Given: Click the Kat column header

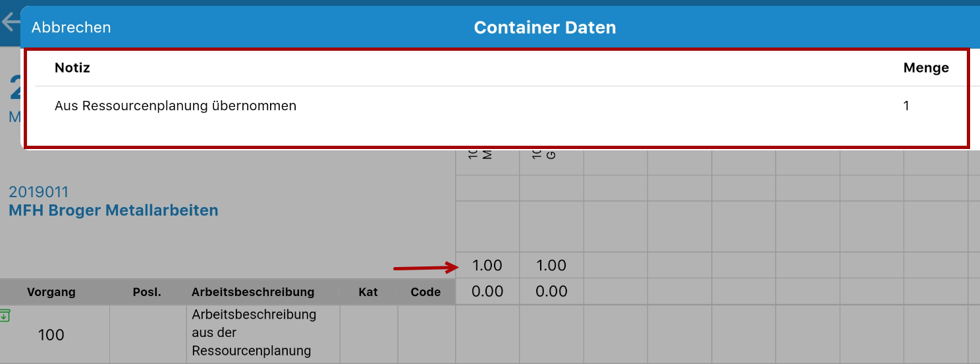Looking at the screenshot, I should coord(368,291).
